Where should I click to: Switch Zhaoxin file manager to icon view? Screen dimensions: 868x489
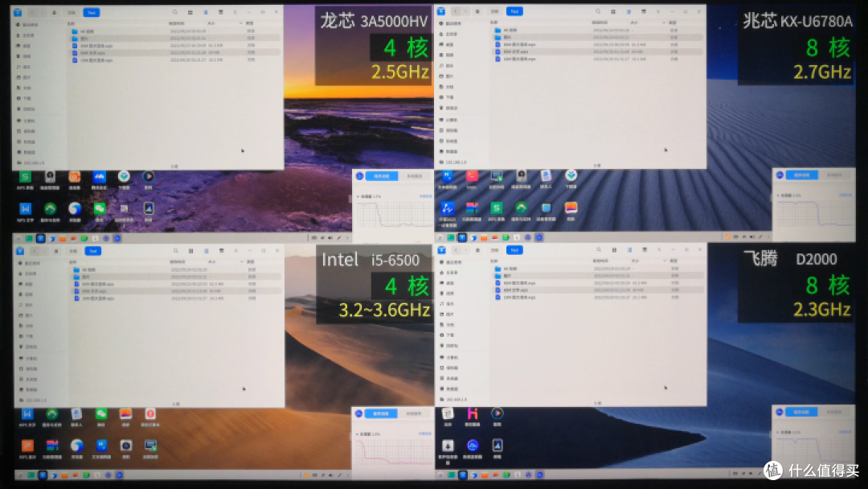[x=612, y=11]
